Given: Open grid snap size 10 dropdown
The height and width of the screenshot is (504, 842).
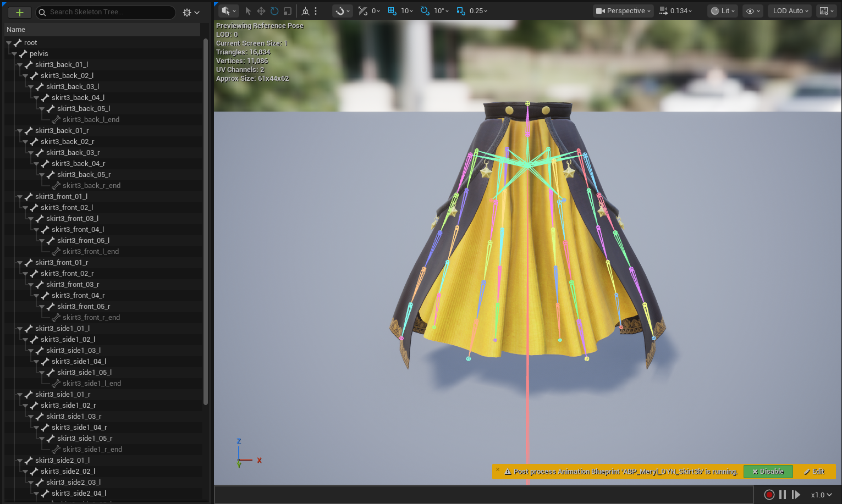Looking at the screenshot, I should pos(407,11).
